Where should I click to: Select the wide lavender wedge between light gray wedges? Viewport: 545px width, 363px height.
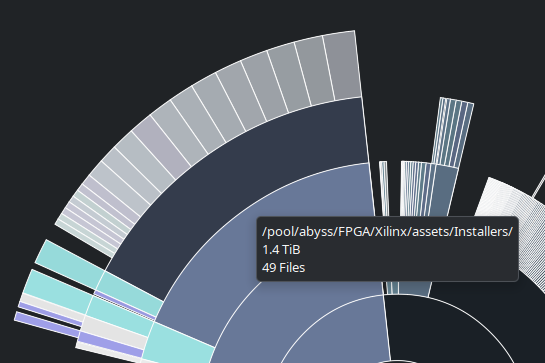111,344
